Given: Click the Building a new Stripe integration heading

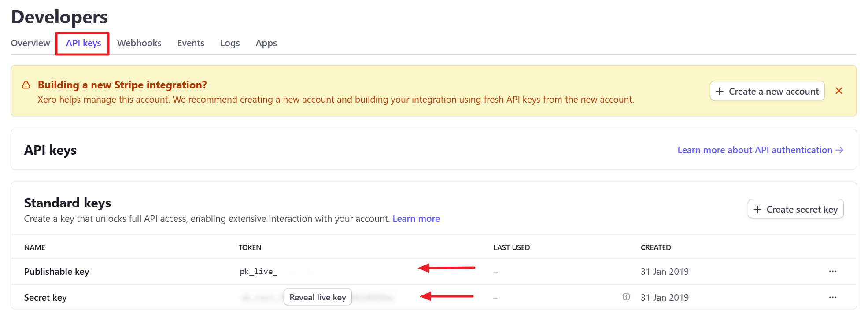Looking at the screenshot, I should pyautogui.click(x=122, y=85).
